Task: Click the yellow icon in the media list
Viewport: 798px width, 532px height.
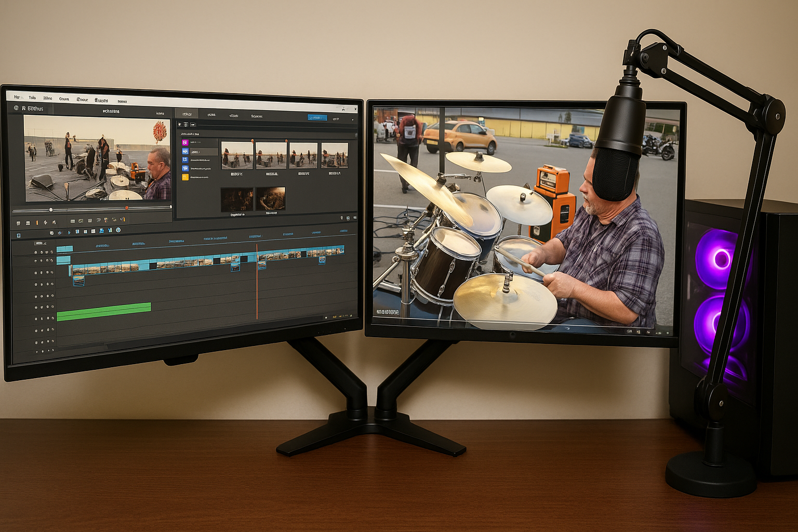Action: (185, 177)
